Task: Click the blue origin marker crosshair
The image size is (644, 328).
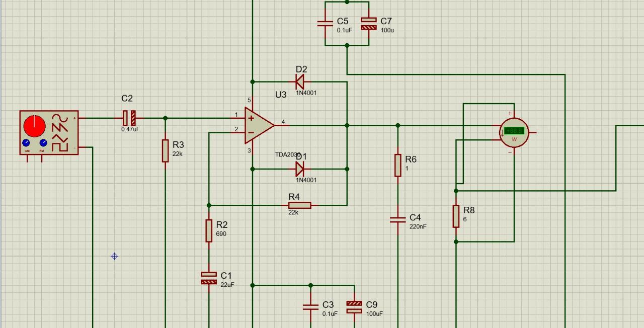Action: (x=114, y=257)
